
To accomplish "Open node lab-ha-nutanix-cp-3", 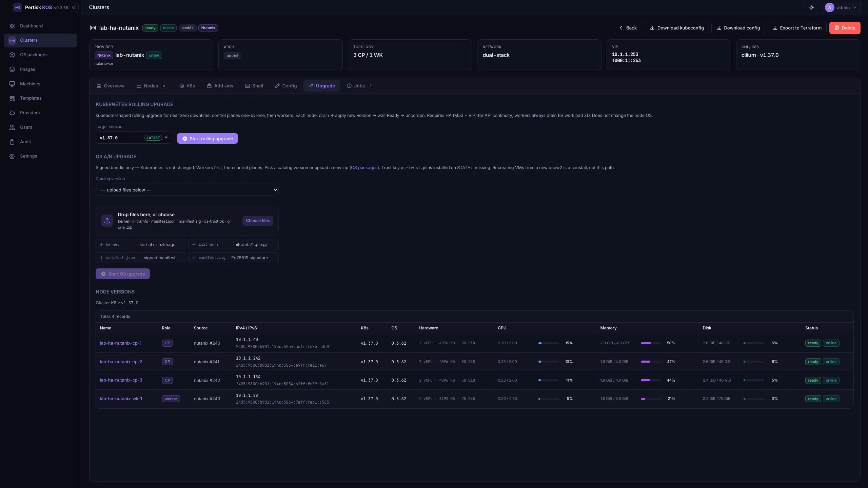I will pyautogui.click(x=121, y=380).
